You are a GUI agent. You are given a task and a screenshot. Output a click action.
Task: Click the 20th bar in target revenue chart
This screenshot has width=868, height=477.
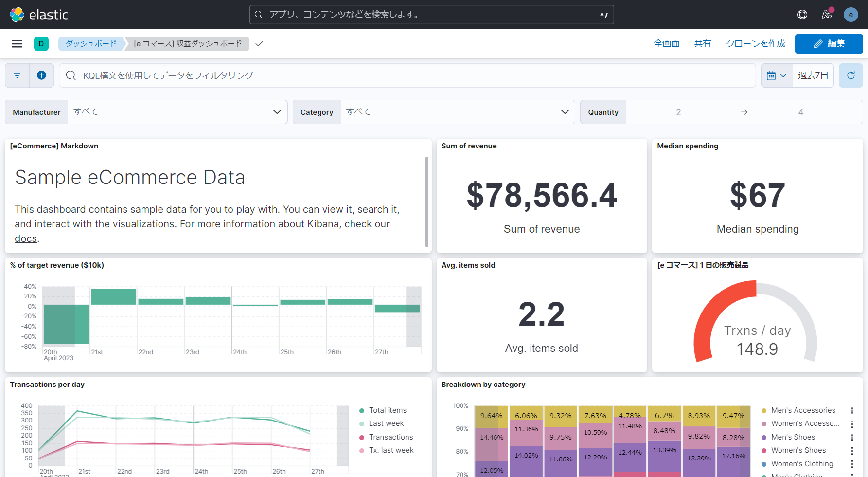click(66, 324)
